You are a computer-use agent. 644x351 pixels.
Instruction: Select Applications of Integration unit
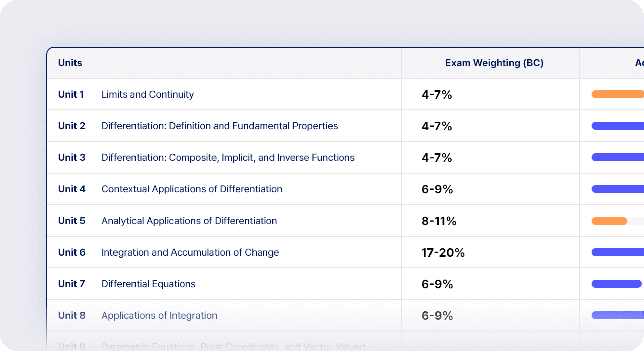click(x=159, y=315)
